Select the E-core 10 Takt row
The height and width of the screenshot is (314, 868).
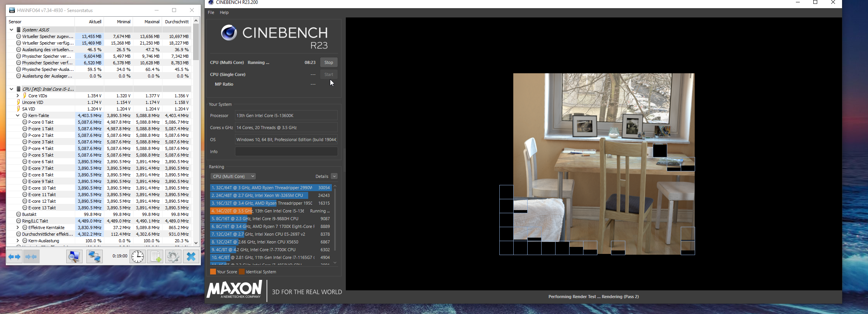click(x=99, y=188)
